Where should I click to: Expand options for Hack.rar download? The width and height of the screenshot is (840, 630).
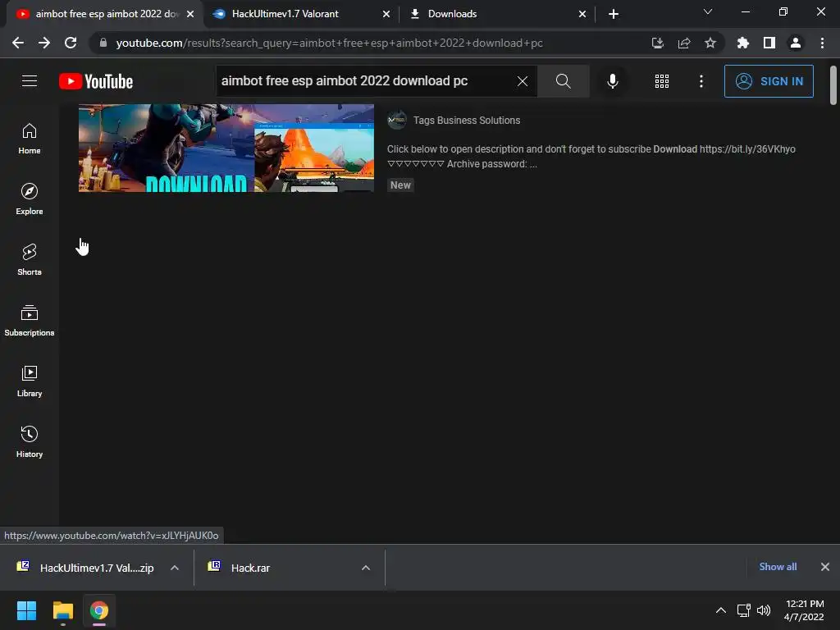click(365, 568)
